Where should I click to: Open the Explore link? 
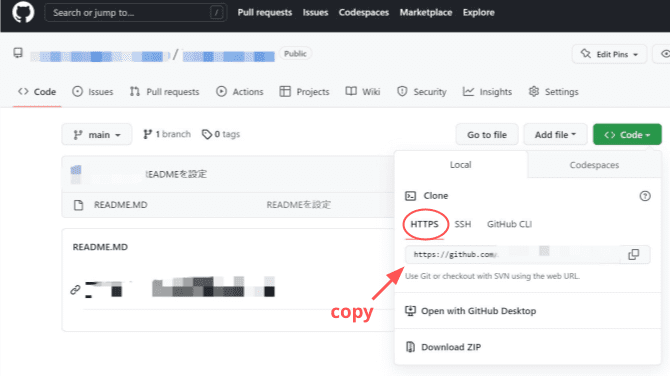[x=479, y=13]
